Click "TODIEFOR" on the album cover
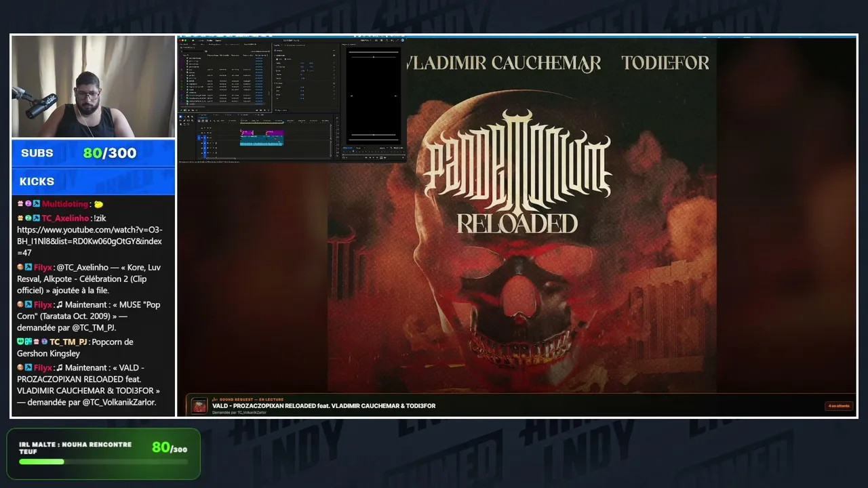The width and height of the screenshot is (868, 488). [x=665, y=63]
